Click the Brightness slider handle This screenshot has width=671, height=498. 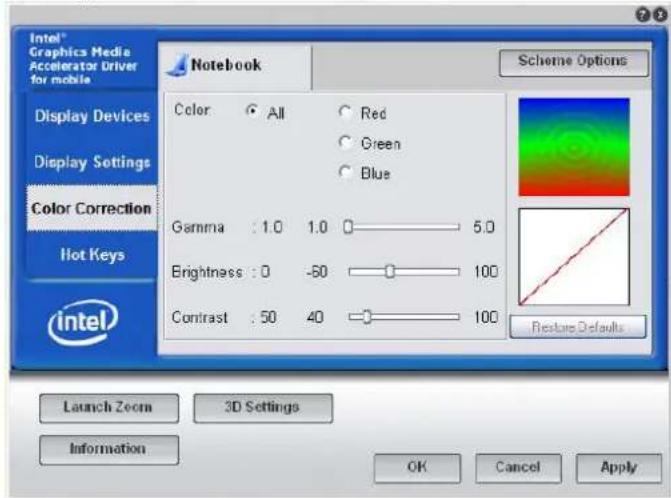pos(389,271)
